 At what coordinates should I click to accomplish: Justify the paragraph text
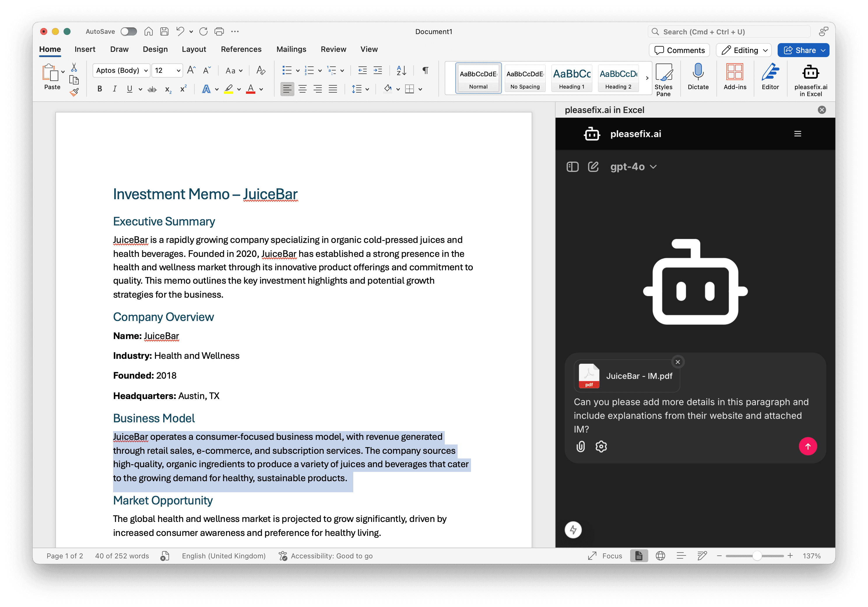(333, 89)
